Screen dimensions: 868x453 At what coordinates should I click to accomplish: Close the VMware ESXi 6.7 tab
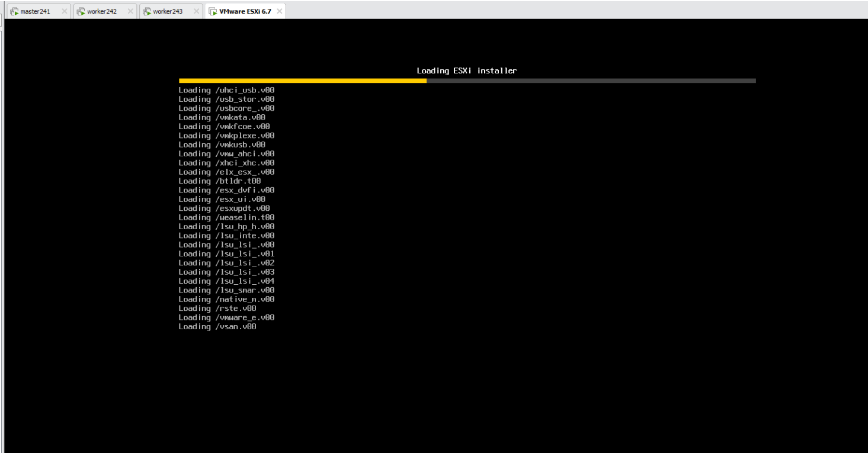(280, 11)
